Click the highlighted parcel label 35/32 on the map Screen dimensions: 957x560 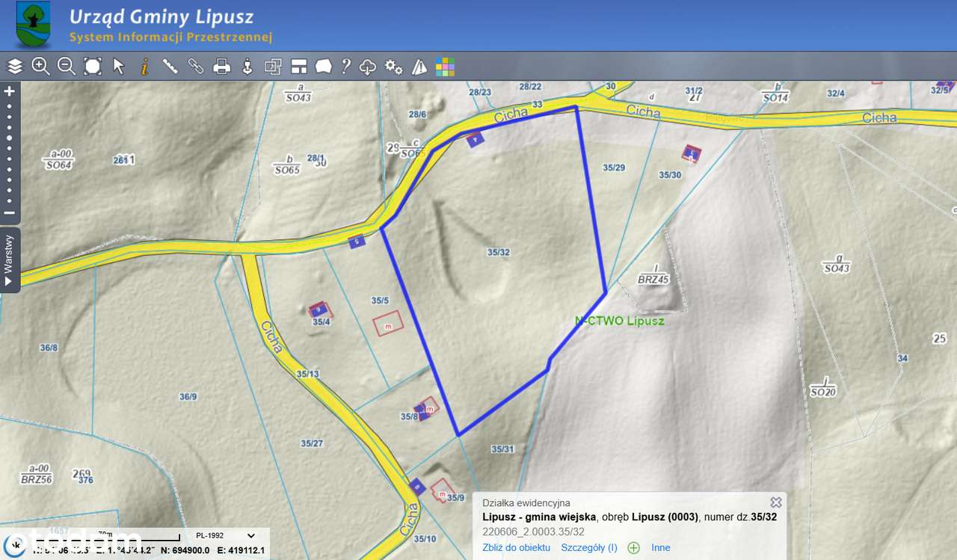coord(498,253)
